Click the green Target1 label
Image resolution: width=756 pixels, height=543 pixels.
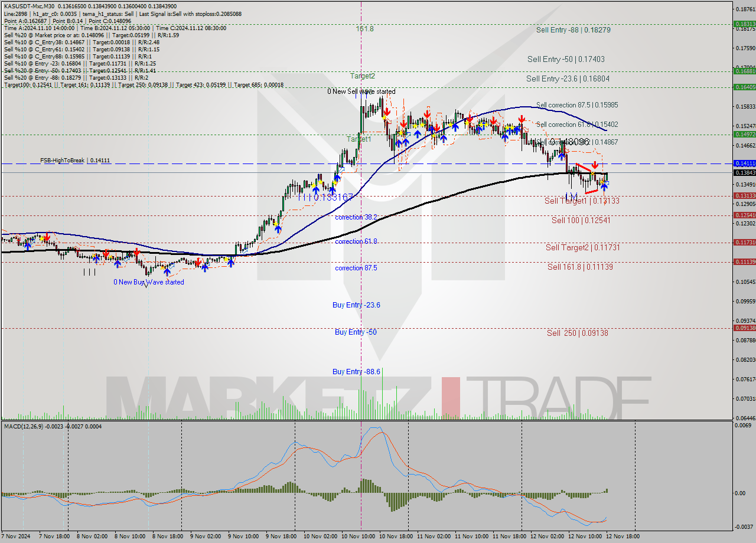coord(359,139)
